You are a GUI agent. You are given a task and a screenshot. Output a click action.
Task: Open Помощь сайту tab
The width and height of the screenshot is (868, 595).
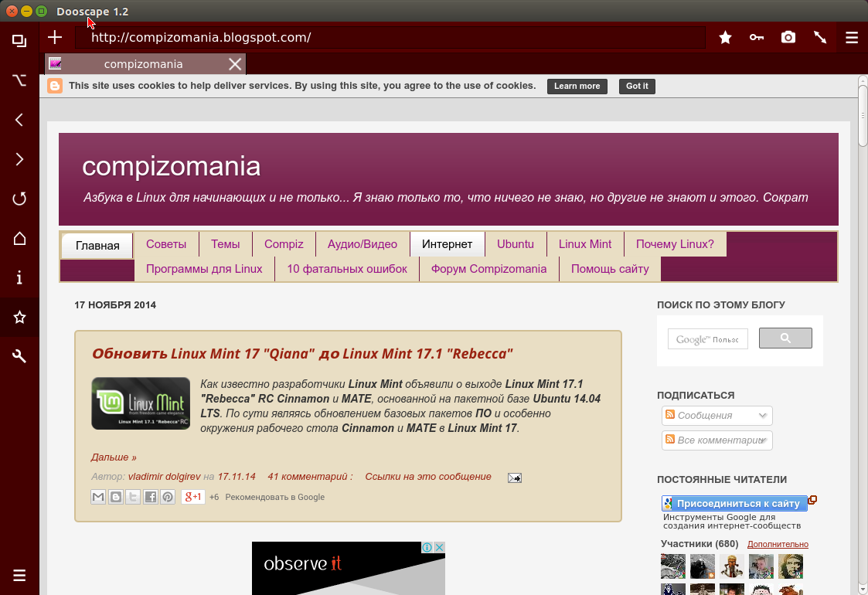[610, 269]
